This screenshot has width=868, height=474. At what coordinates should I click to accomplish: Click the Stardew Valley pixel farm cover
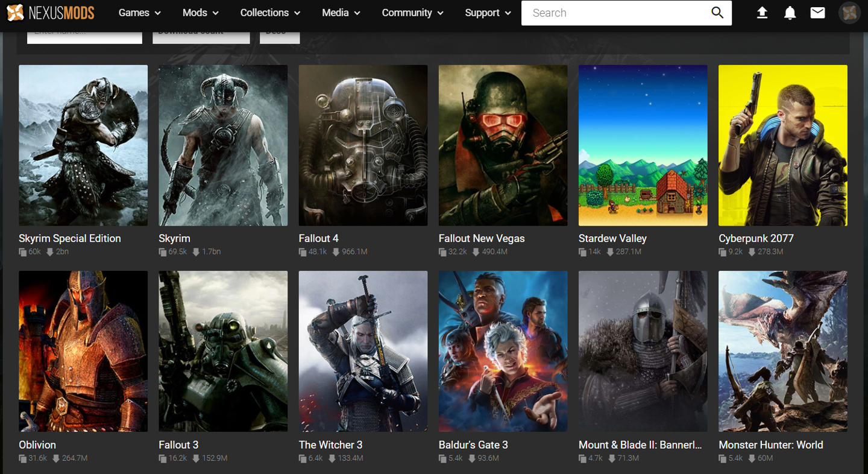click(x=643, y=145)
